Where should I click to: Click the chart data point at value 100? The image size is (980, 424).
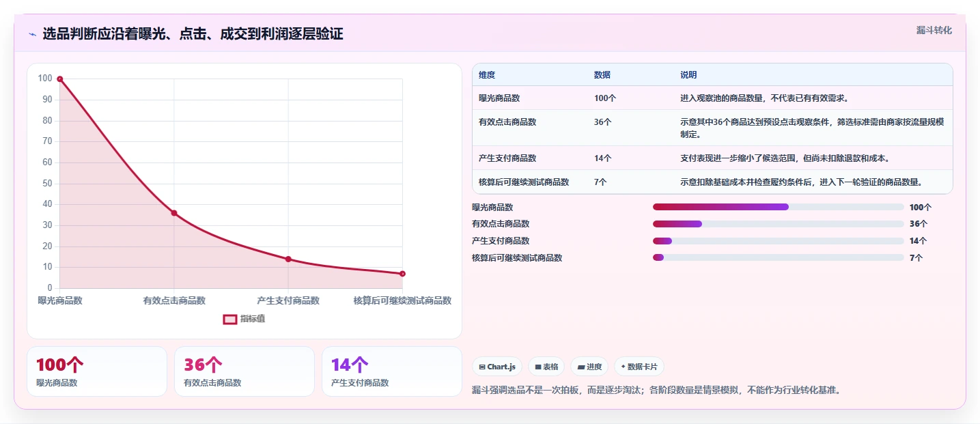point(60,79)
